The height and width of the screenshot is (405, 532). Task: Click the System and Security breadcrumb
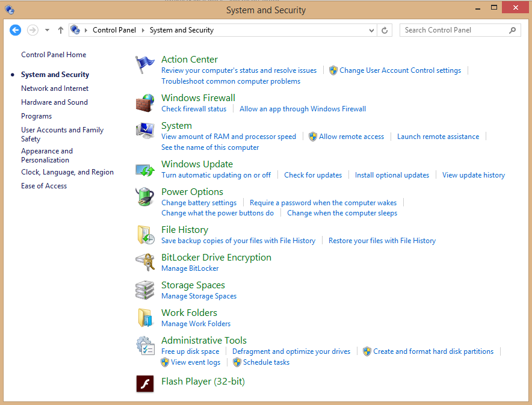pyautogui.click(x=182, y=30)
